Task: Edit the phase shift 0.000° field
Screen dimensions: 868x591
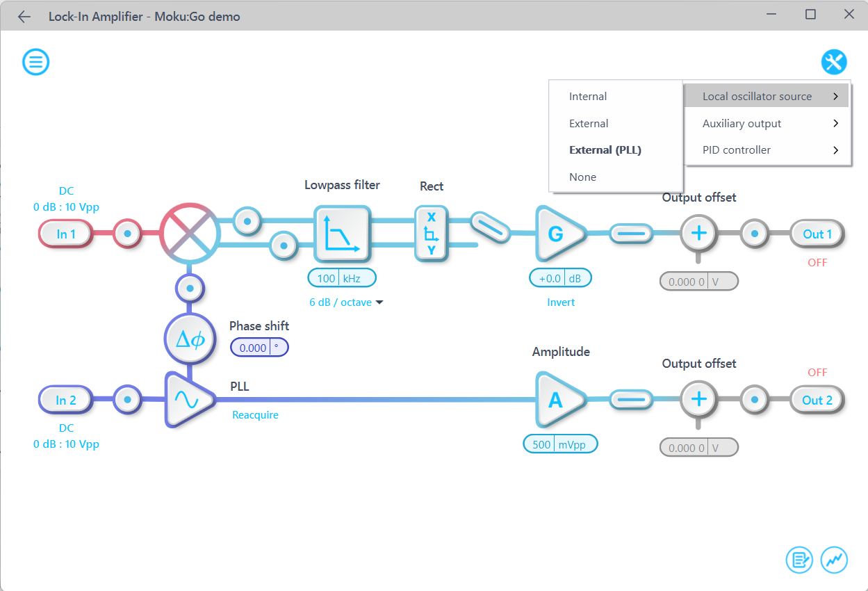Action: pyautogui.click(x=259, y=348)
